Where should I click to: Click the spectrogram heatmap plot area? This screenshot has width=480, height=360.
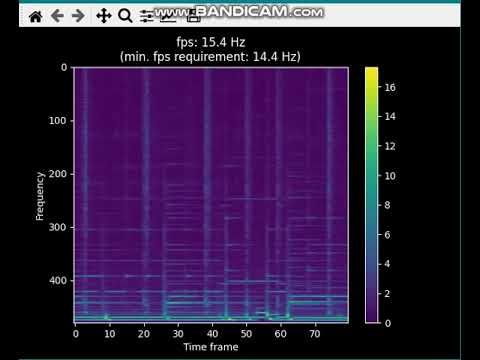tap(211, 195)
